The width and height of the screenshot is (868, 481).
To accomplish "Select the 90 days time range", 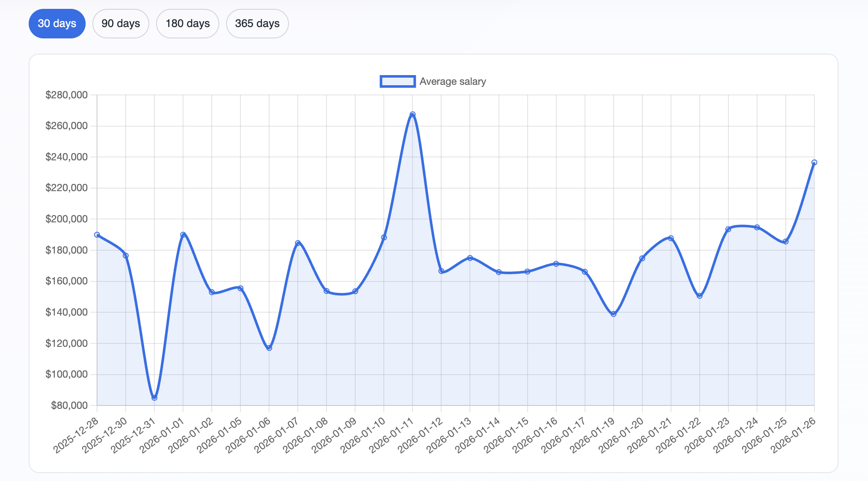I will click(x=121, y=24).
